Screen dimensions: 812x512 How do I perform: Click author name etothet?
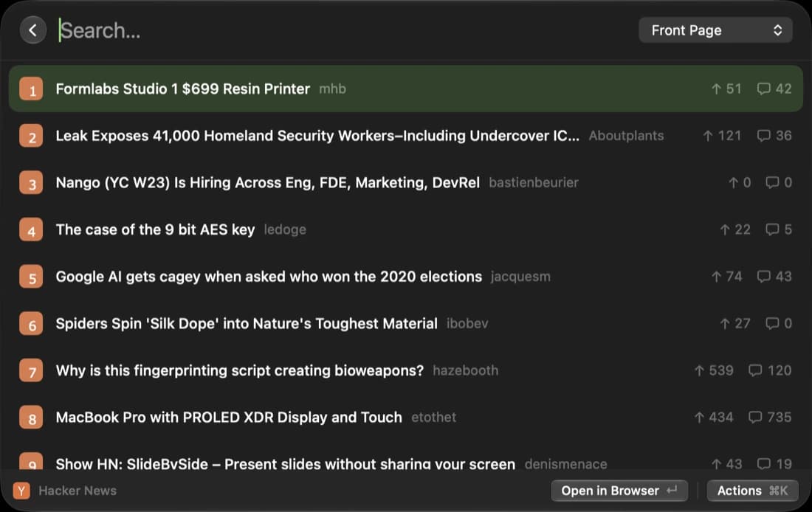coord(434,418)
